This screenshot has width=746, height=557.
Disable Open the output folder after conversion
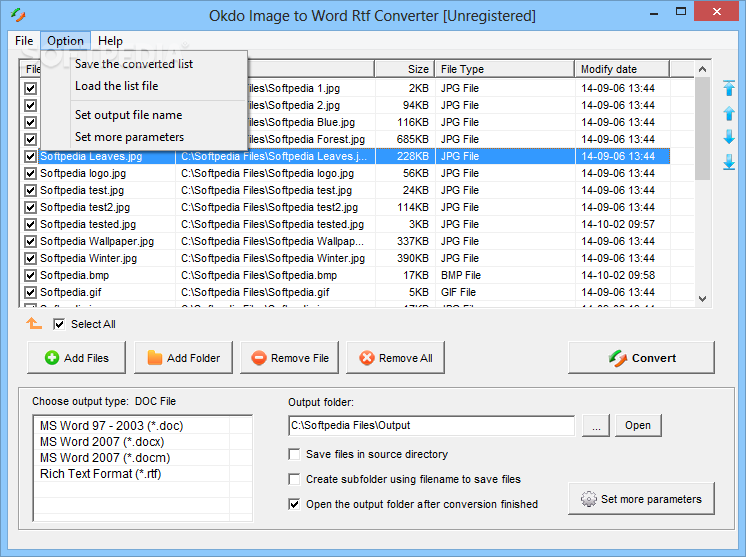click(x=294, y=504)
